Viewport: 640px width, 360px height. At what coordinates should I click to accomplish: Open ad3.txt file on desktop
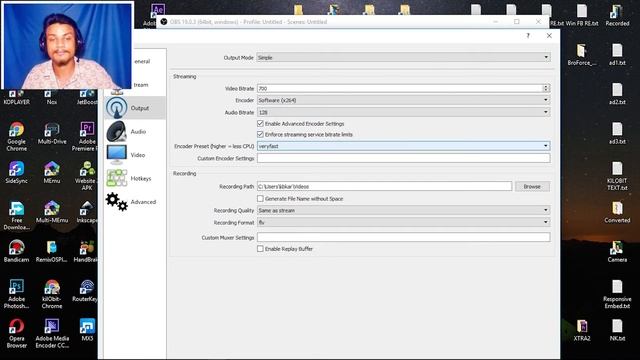[617, 133]
